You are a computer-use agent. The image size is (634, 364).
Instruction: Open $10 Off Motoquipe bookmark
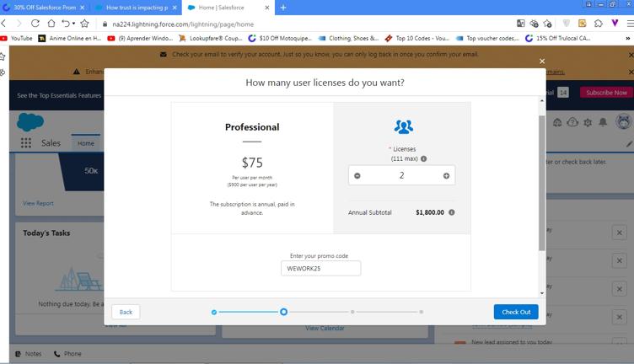[280, 39]
